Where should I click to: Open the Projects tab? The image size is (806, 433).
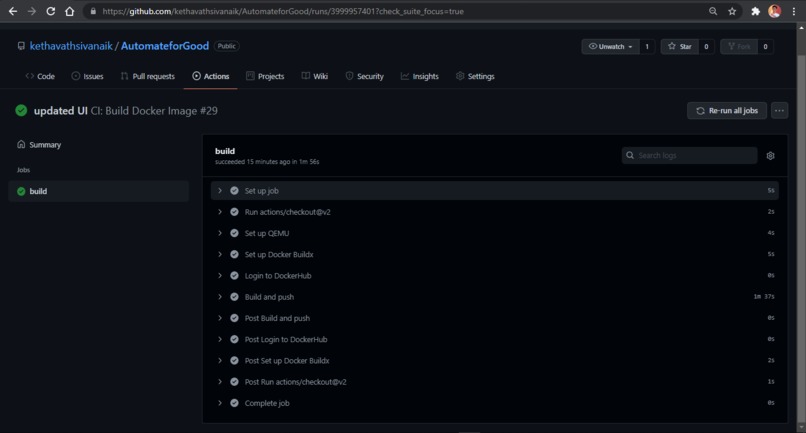pos(265,76)
